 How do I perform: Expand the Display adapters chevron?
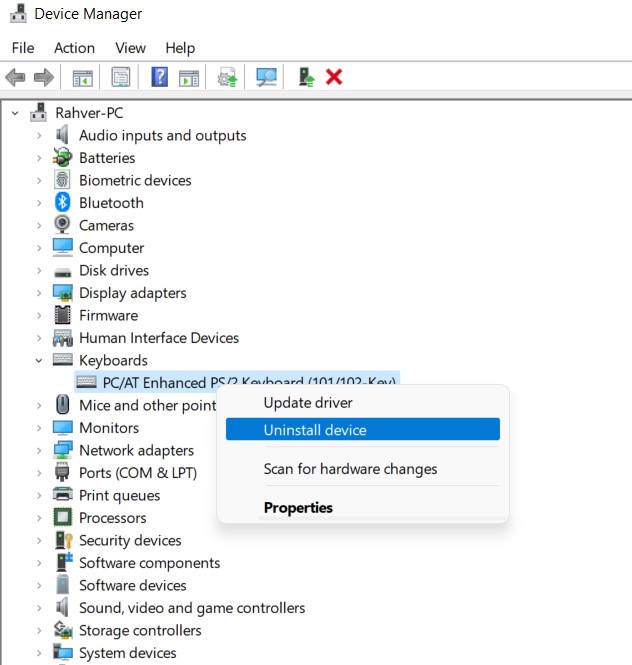[39, 293]
